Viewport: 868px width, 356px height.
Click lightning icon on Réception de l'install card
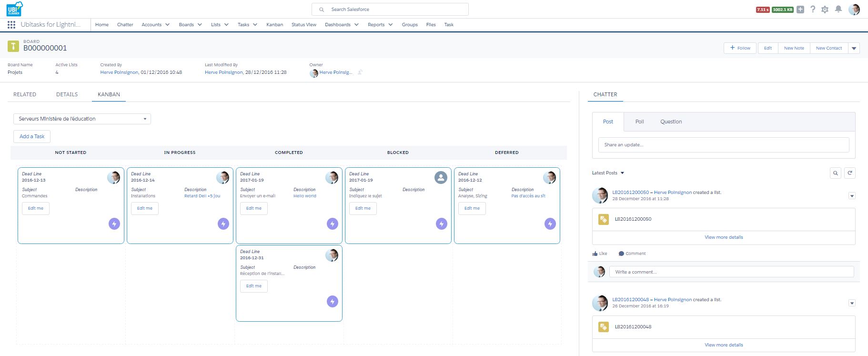(333, 301)
